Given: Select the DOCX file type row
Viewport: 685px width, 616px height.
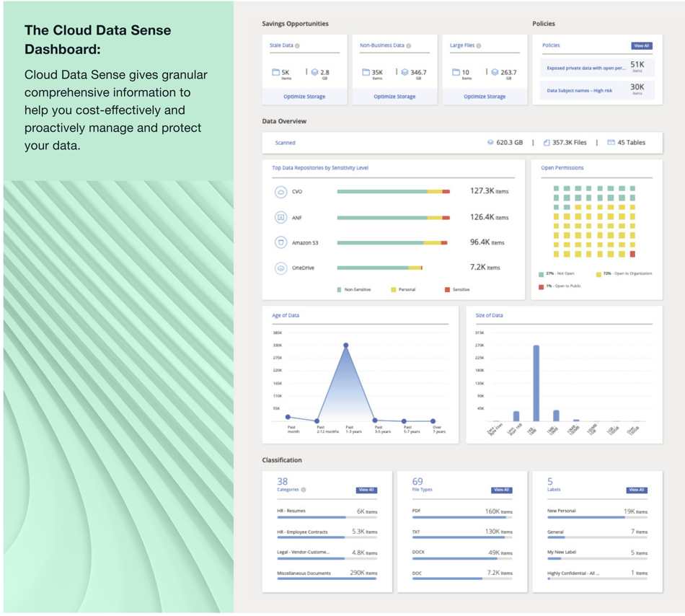Looking at the screenshot, I should point(462,555).
